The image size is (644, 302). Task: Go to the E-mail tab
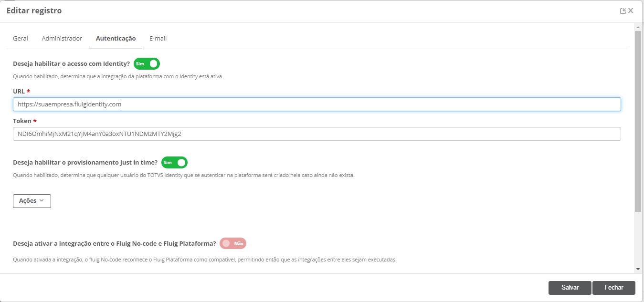pyautogui.click(x=158, y=38)
